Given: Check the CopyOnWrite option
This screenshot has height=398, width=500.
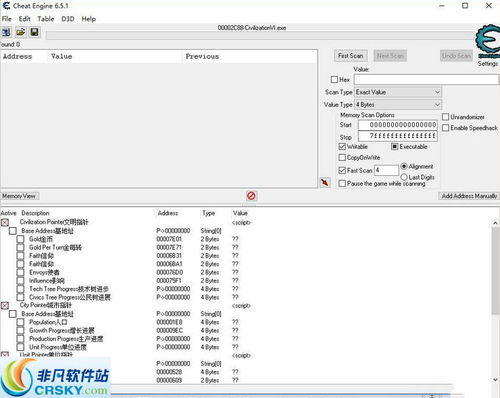Looking at the screenshot, I should tap(342, 157).
